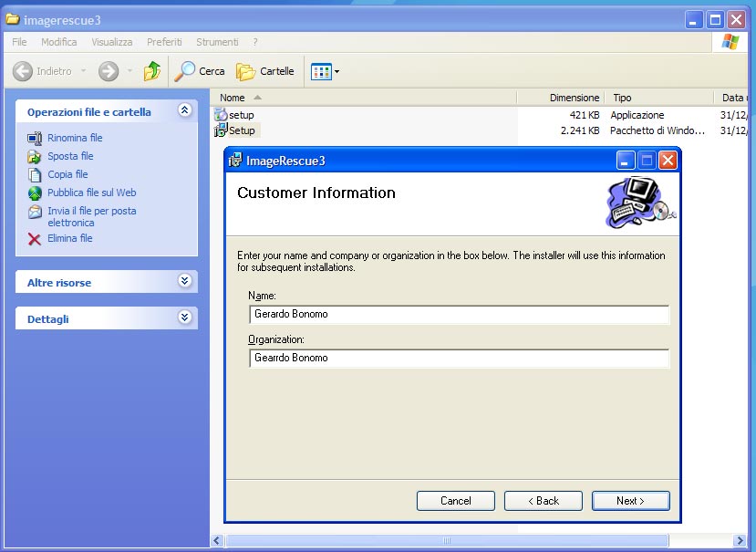Click the < Back button

pos(544,501)
